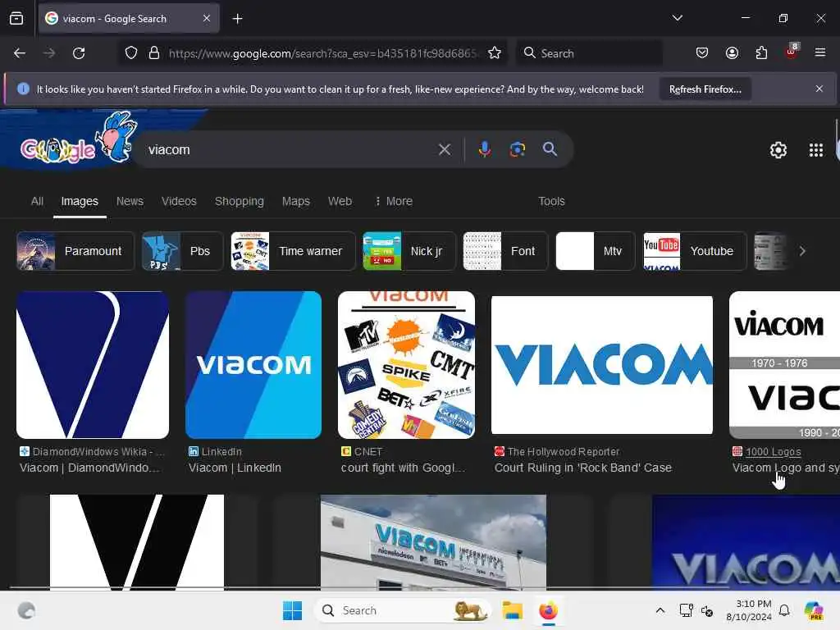Open the notifications bell icon

coord(784,610)
